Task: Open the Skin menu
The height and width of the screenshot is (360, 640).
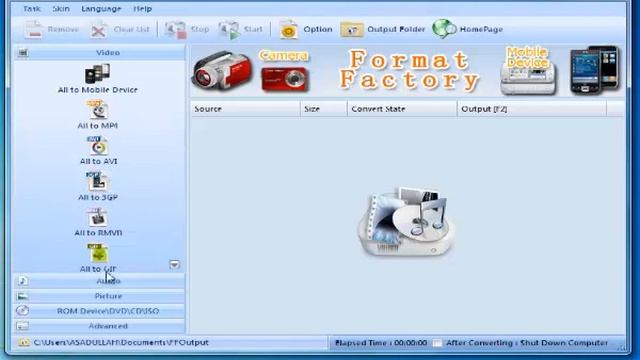Action: coord(61,9)
